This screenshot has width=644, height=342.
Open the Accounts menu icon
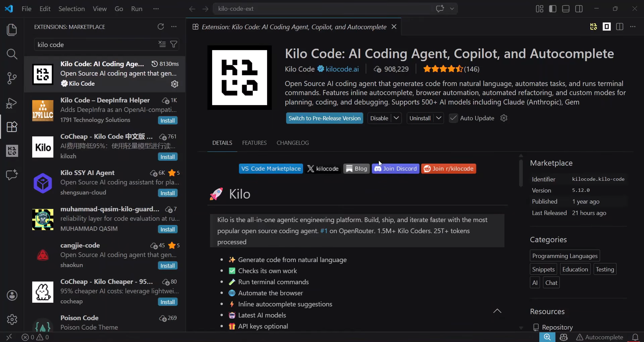pyautogui.click(x=12, y=295)
